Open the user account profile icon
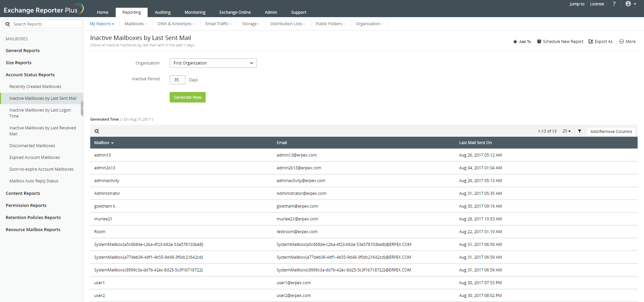Image resolution: width=644 pixels, height=302 pixels. click(628, 4)
